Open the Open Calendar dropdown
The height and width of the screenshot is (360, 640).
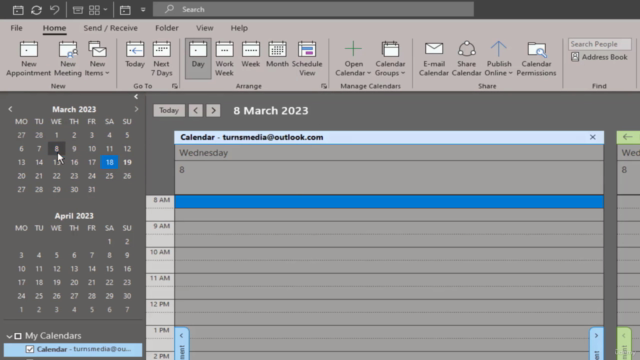point(353,59)
